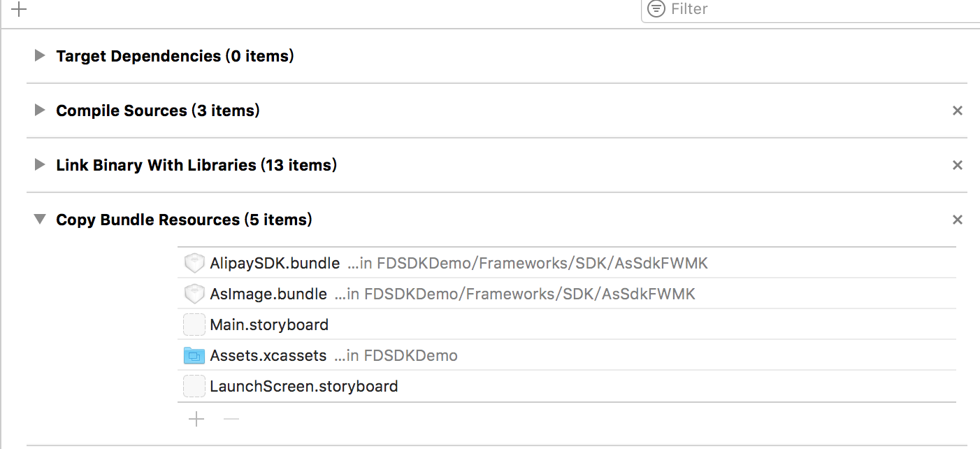This screenshot has height=449, width=980.
Task: Expand Link Binary With Libraries section
Action: point(40,164)
